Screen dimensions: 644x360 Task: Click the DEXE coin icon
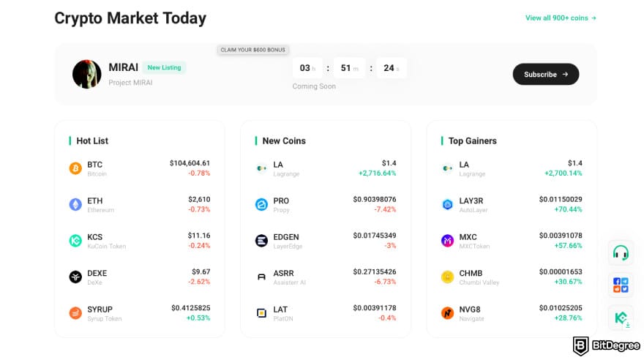(75, 277)
